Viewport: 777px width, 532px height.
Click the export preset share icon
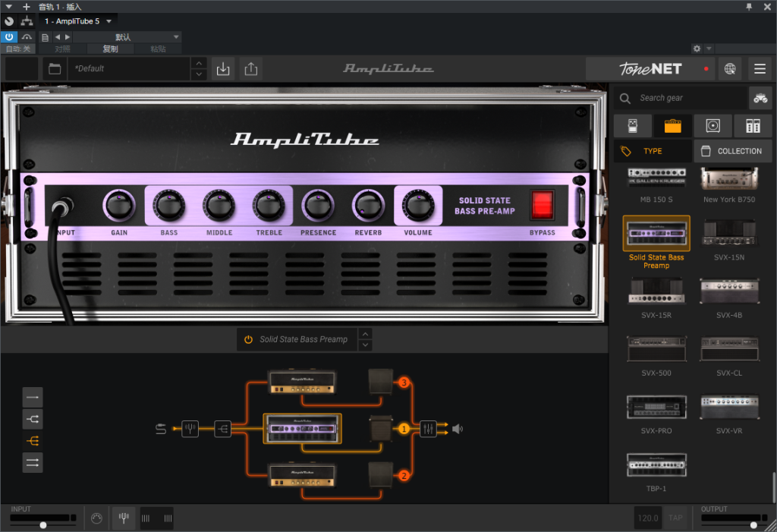click(250, 69)
